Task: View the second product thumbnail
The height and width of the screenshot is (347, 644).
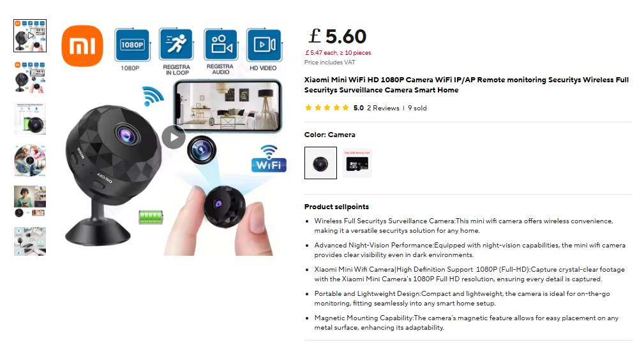Action: (30, 78)
